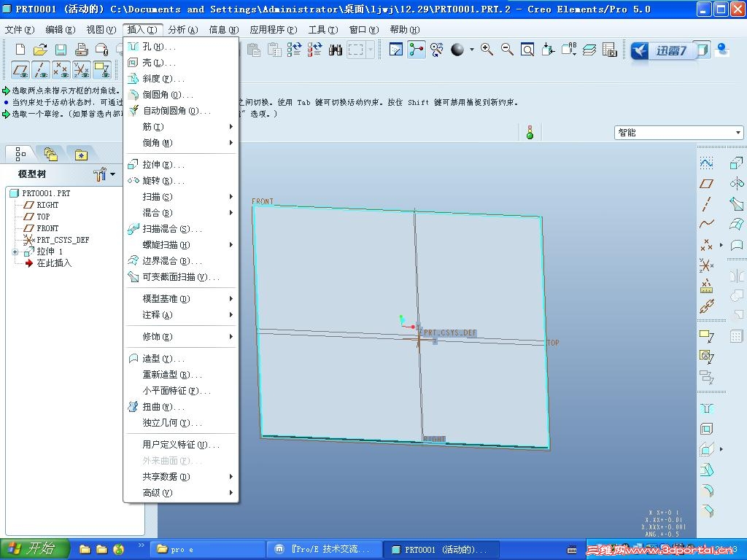The width and height of the screenshot is (747, 560).
Task: Click the revolve tool icon in right toolbar
Action: click(x=737, y=184)
